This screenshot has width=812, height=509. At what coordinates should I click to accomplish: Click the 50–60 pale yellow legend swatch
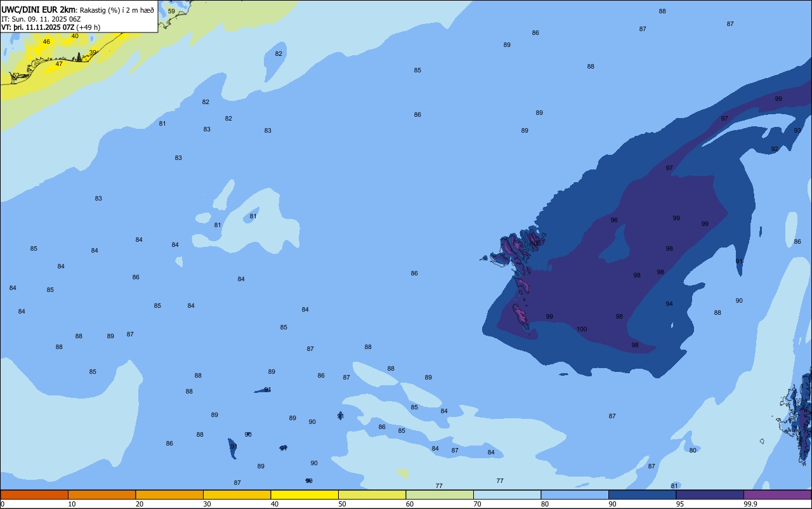pyautogui.click(x=372, y=494)
